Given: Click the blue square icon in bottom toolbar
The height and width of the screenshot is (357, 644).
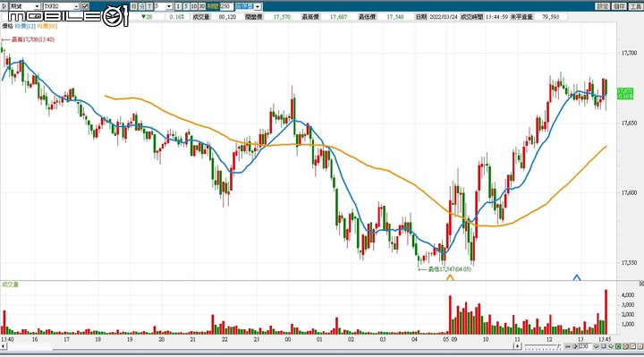Looking at the screenshot, I should [x=604, y=347].
